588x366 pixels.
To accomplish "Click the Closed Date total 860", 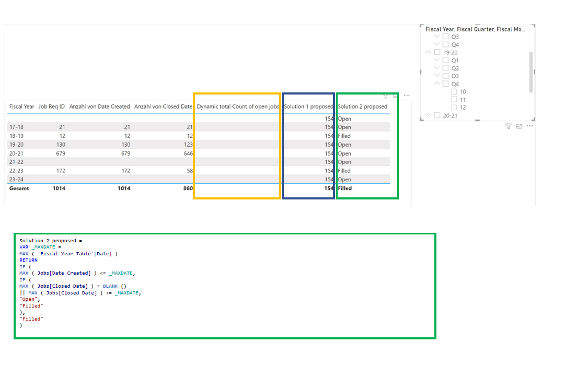I will coord(188,188).
